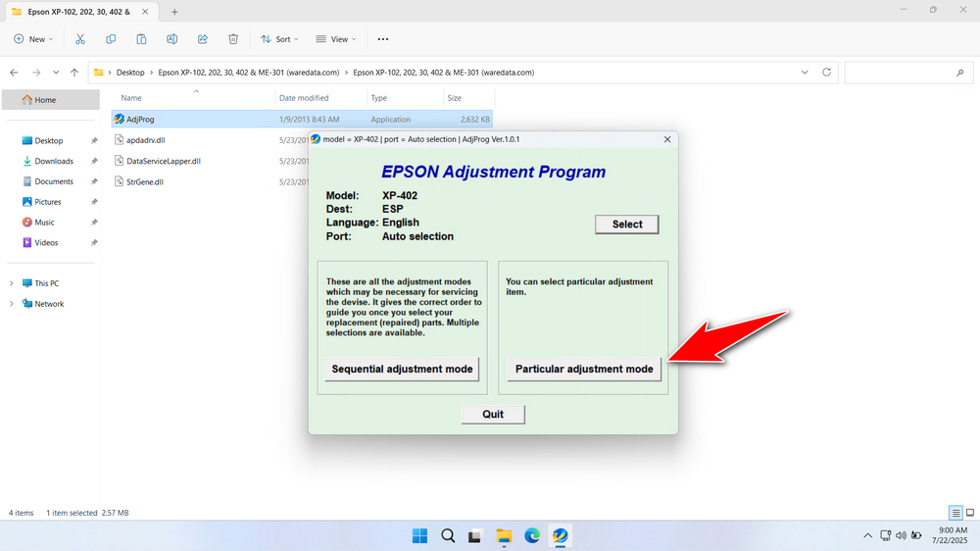
Task: Click the forward navigation arrow
Action: coord(36,73)
